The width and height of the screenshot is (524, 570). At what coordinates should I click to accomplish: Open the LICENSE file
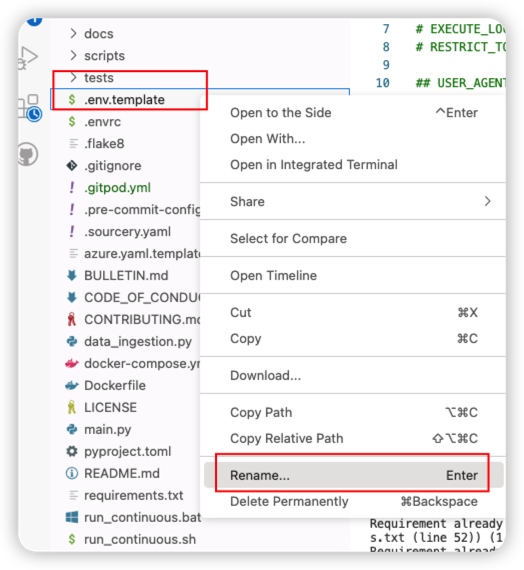pyautogui.click(x=111, y=408)
